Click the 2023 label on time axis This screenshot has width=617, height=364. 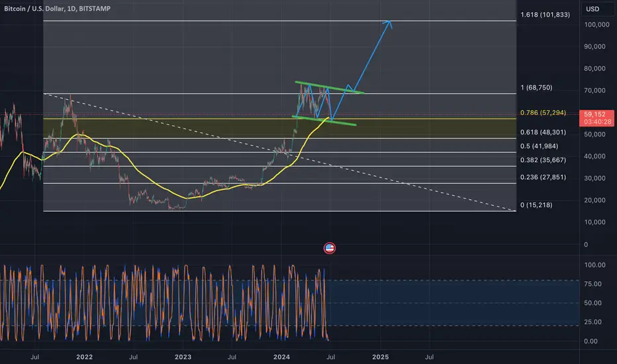pyautogui.click(x=183, y=357)
